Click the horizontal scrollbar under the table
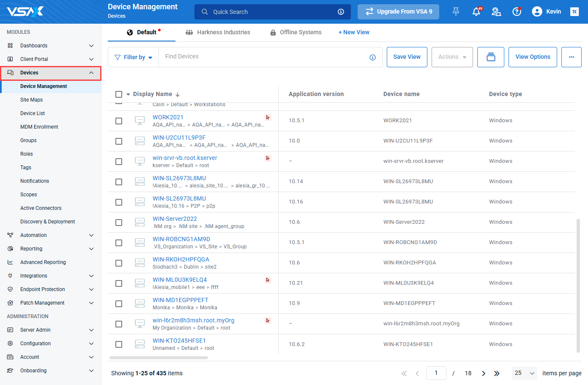 pos(159,358)
